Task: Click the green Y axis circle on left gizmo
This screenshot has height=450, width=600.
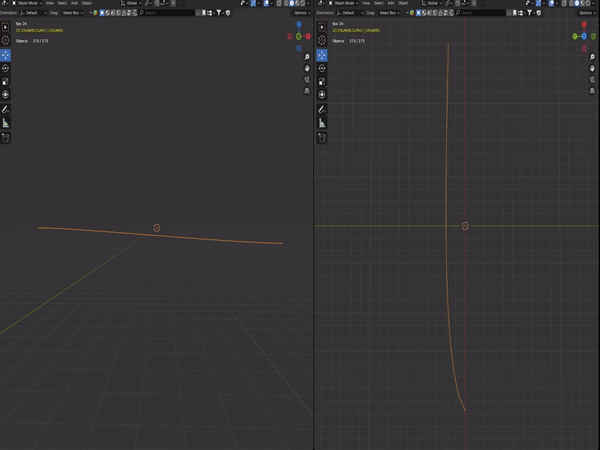Action: coord(299,36)
